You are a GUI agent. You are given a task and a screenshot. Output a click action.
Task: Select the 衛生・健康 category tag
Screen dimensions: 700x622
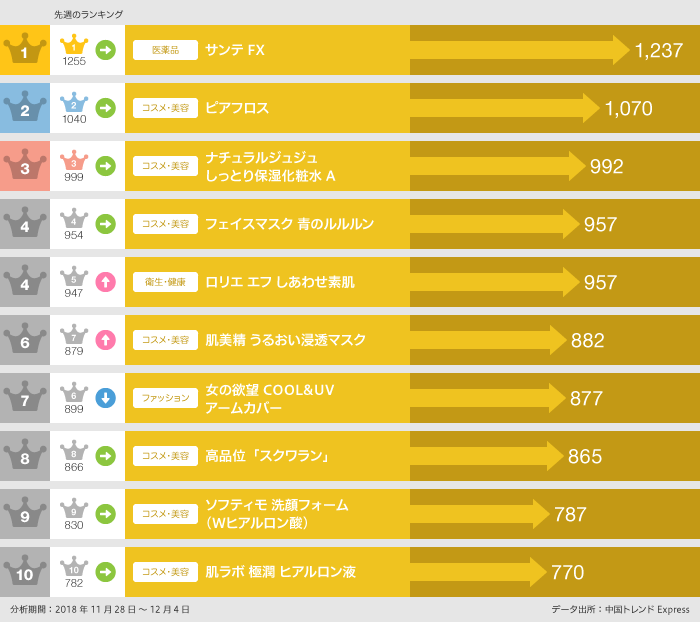[165, 282]
